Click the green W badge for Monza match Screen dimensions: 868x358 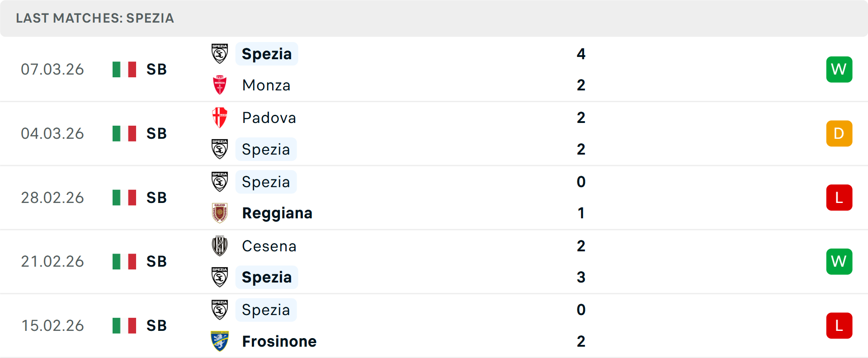[839, 69]
